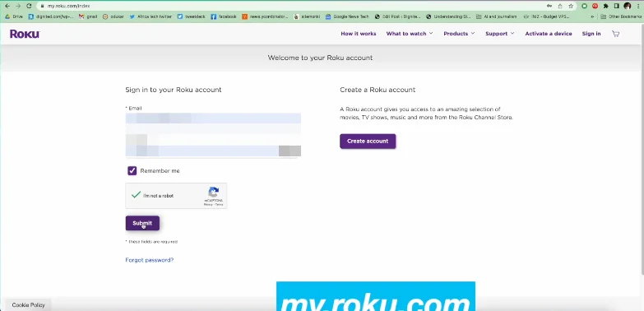This screenshot has height=311, width=644.
Task: Click the padlock site info icon
Action: pyautogui.click(x=42, y=6)
